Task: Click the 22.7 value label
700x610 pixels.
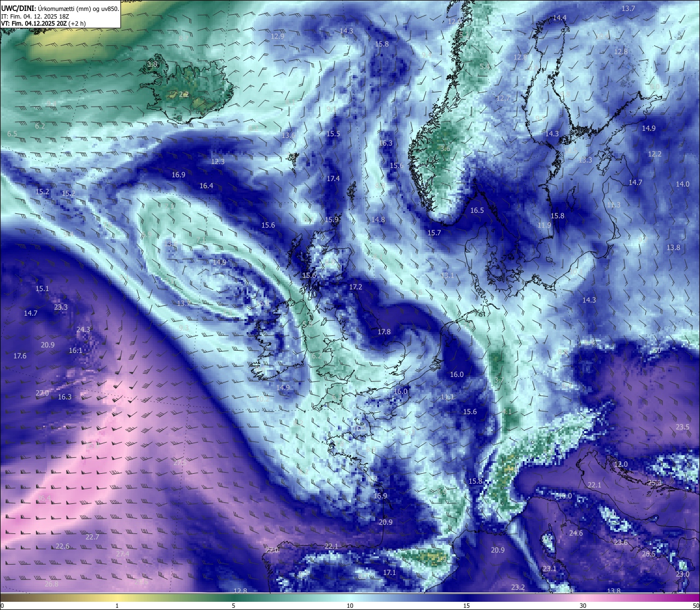Action: (92, 537)
